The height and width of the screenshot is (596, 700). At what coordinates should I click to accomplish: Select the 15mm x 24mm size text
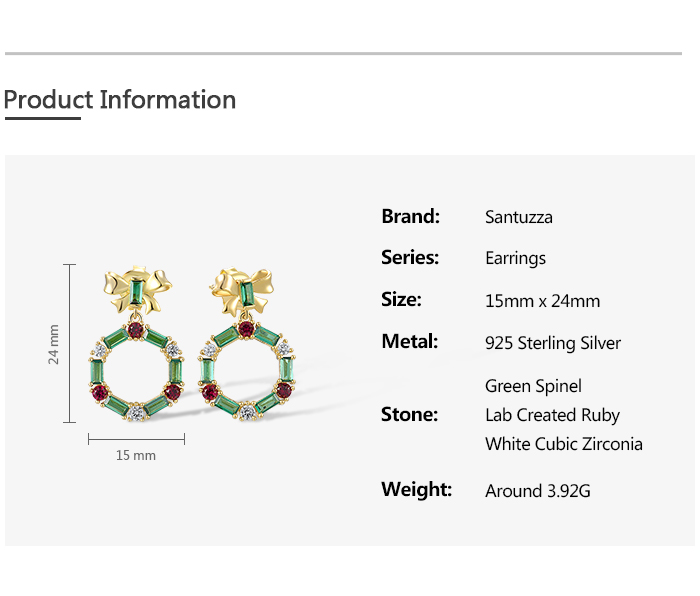[542, 301]
